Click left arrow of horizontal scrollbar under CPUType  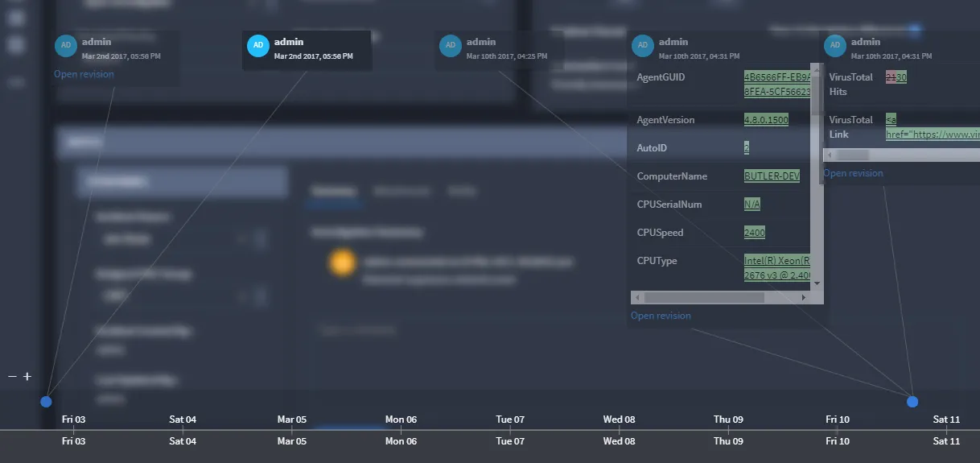tap(636, 298)
